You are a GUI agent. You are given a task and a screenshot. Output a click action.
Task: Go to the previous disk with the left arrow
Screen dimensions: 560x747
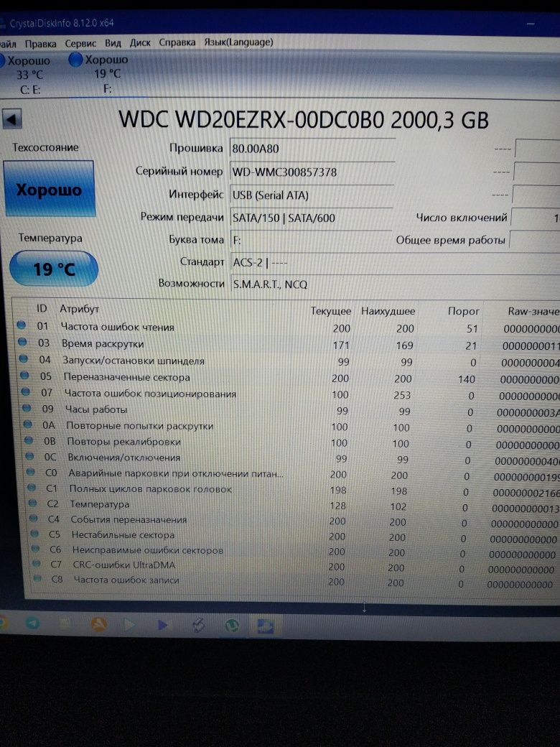point(11,119)
